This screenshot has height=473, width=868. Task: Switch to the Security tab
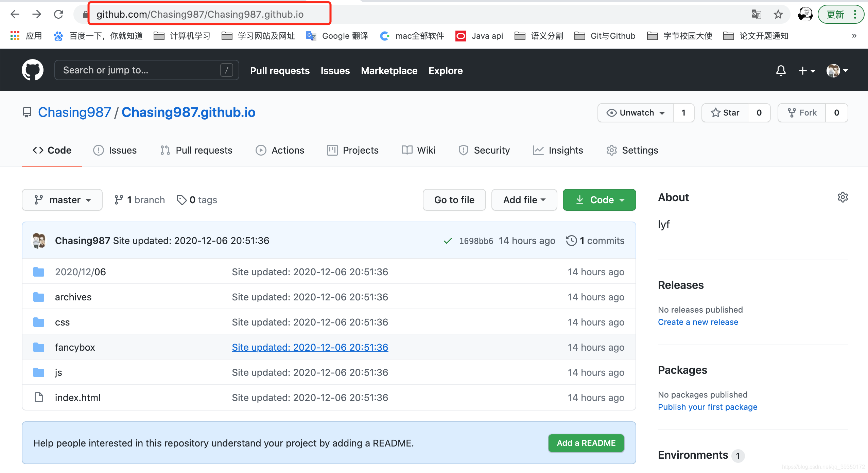484,150
